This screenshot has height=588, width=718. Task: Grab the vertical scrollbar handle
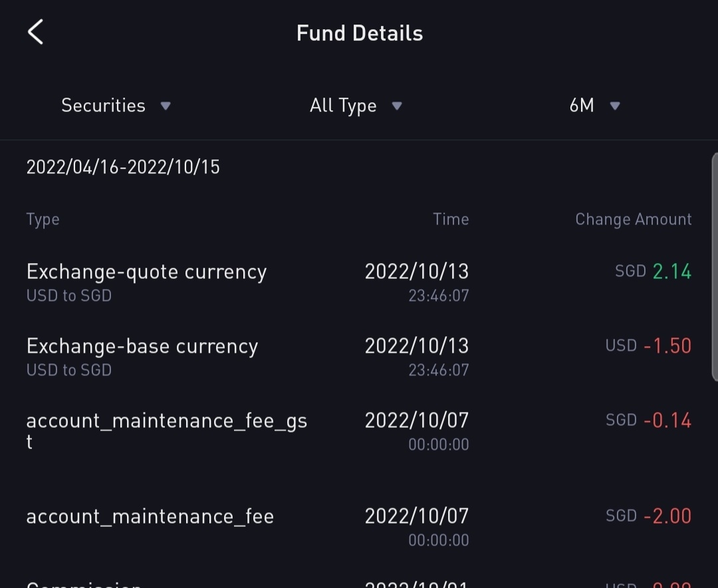click(715, 266)
